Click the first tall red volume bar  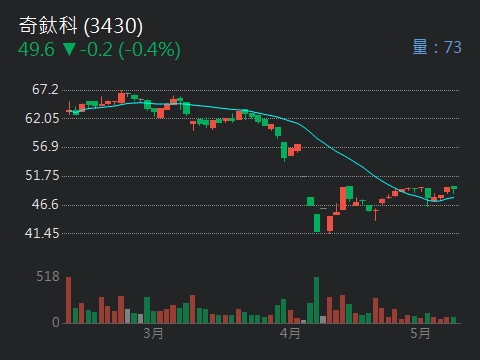coord(68,300)
